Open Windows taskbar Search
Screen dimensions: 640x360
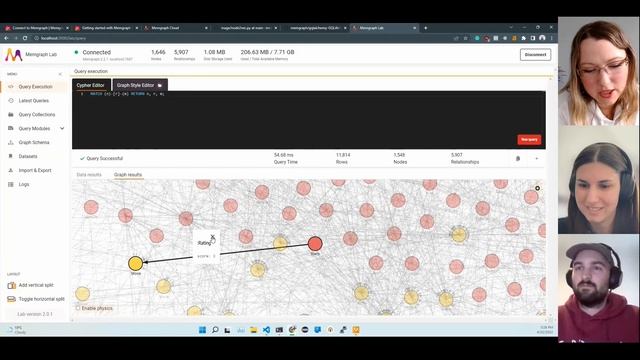[215, 330]
